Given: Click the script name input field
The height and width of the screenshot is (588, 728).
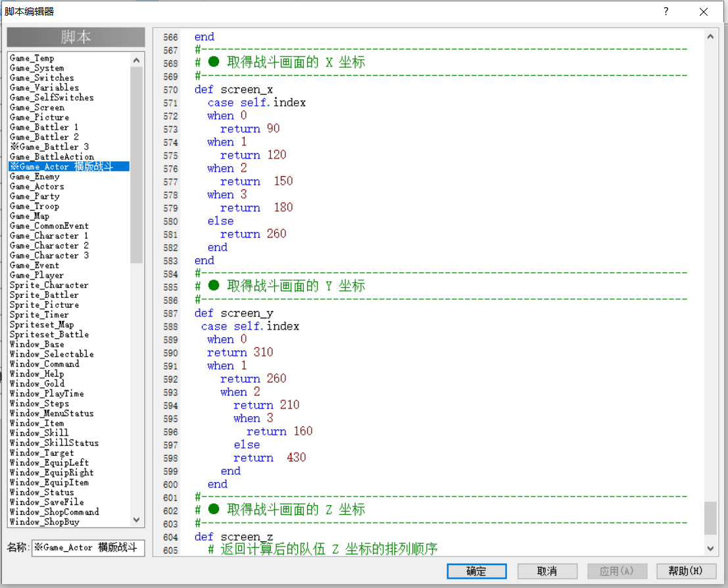Looking at the screenshot, I should pyautogui.click(x=87, y=548).
